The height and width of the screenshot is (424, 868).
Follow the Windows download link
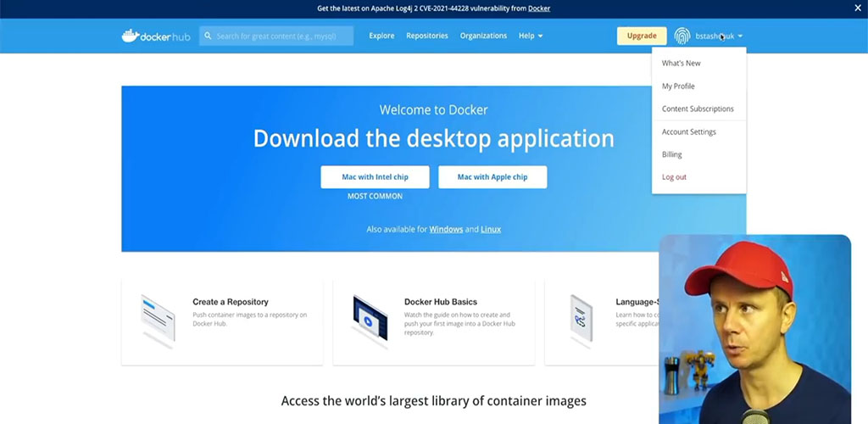point(446,229)
